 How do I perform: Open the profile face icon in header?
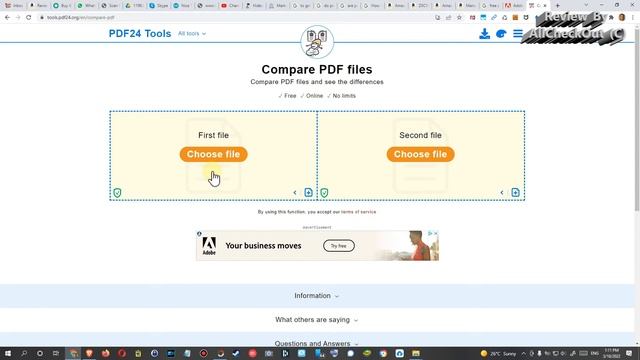501,34
